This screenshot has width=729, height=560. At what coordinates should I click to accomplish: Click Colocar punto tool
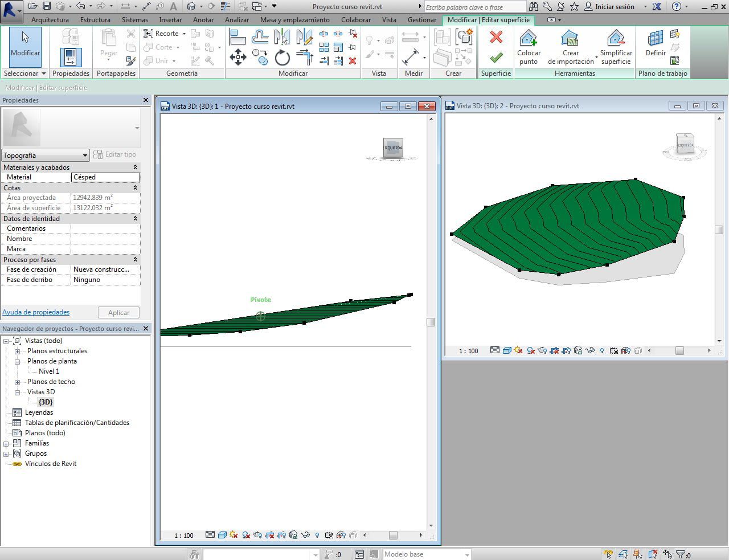pyautogui.click(x=529, y=47)
